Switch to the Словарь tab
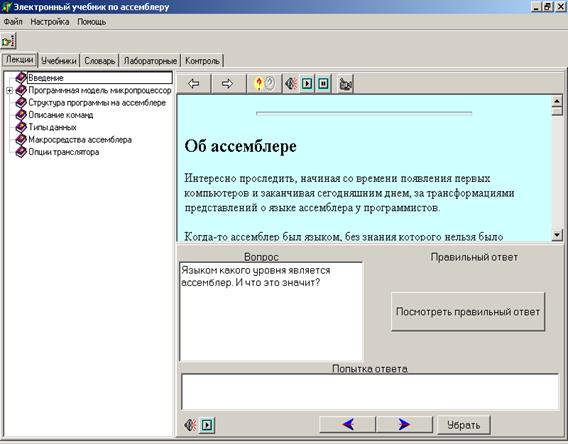This screenshot has width=568, height=444. (x=100, y=60)
